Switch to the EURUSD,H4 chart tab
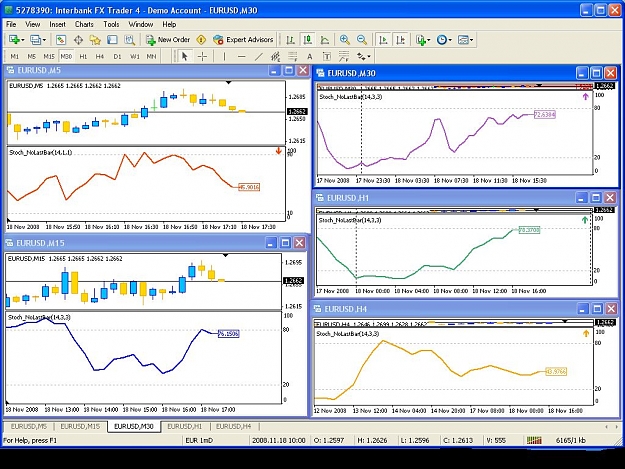This screenshot has width=625, height=469. click(x=234, y=426)
